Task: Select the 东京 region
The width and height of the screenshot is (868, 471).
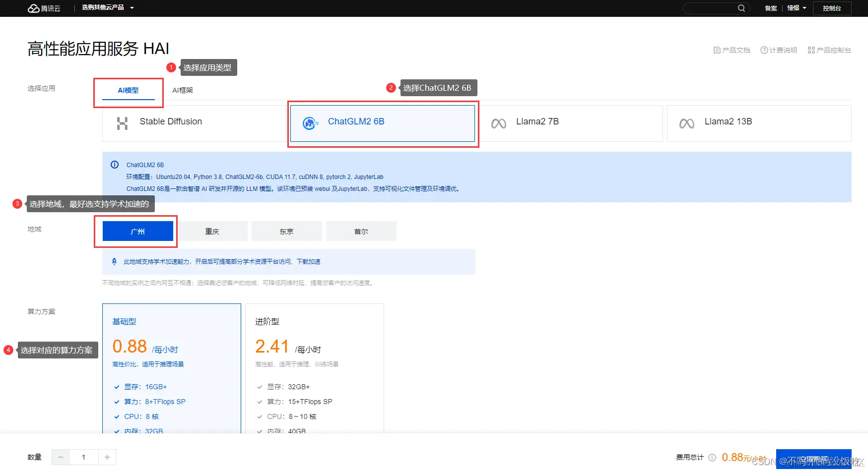Action: coord(287,231)
